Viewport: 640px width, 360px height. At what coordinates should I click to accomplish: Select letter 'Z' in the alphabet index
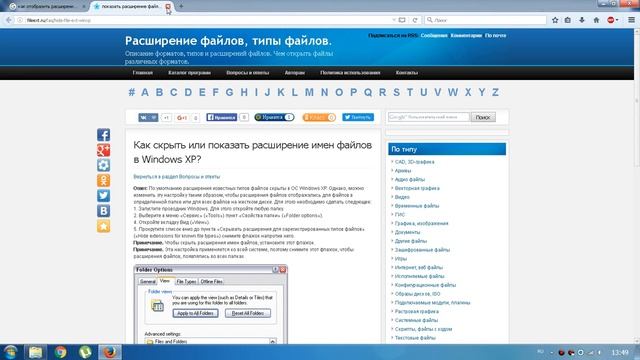(495, 92)
